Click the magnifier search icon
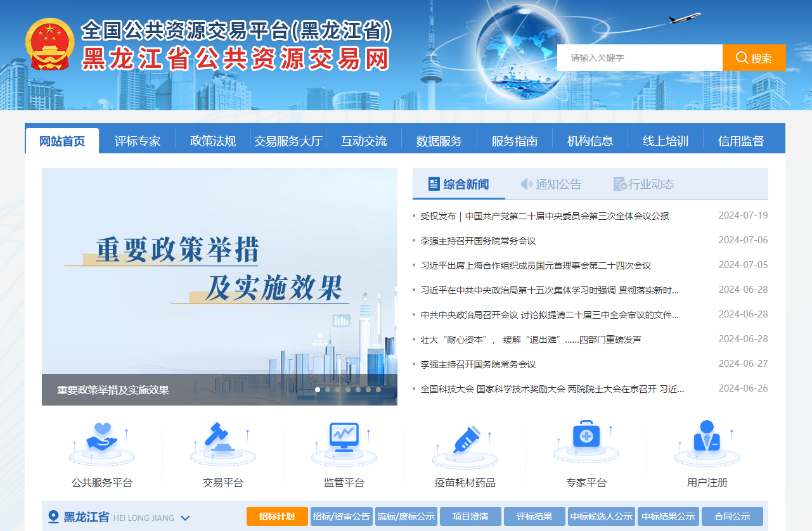Screen dimensions: 812x531 [740, 57]
